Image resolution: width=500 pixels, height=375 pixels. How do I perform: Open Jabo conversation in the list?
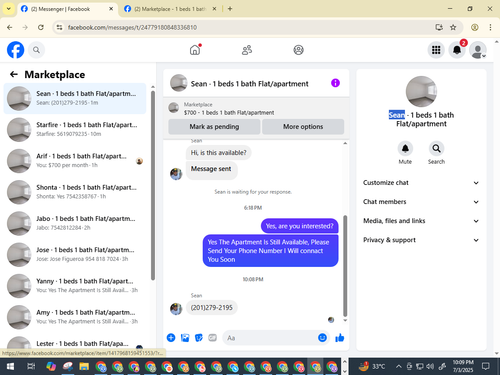(75, 223)
